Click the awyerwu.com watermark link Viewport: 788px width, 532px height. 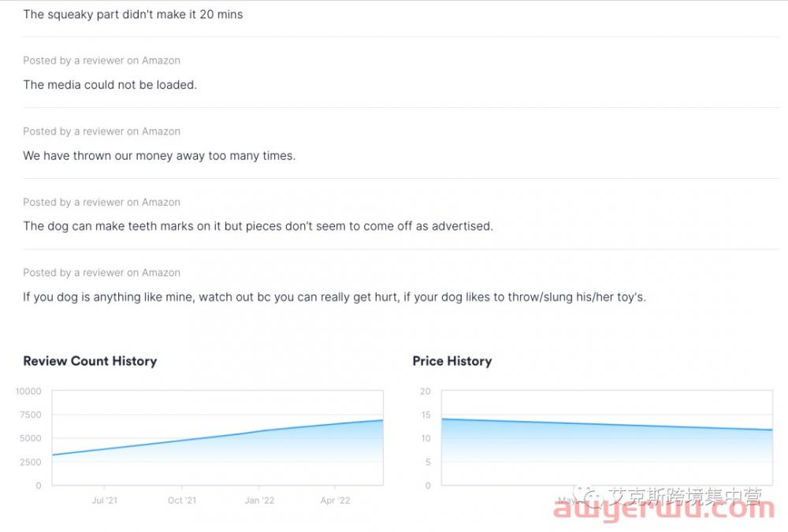tap(664, 509)
